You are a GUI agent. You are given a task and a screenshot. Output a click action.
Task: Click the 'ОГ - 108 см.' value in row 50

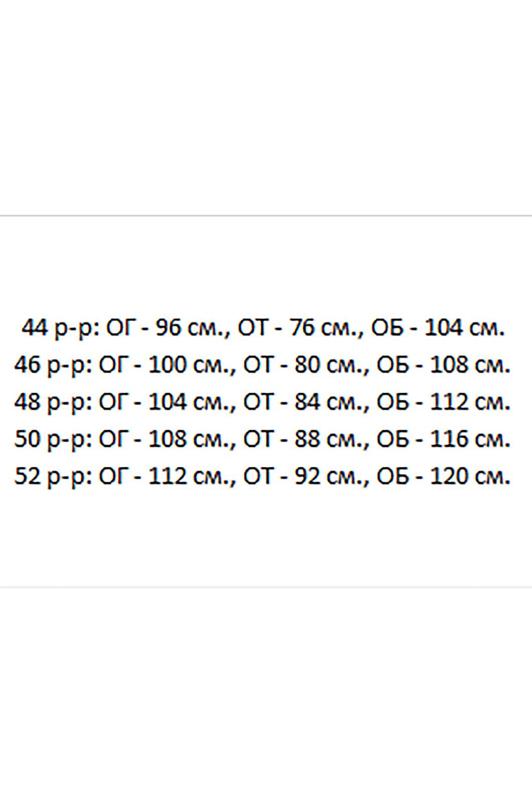click(x=167, y=440)
